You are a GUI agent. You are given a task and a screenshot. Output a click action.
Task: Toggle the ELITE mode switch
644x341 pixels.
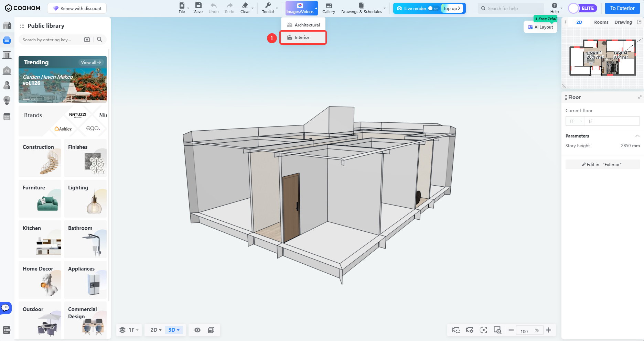point(582,9)
